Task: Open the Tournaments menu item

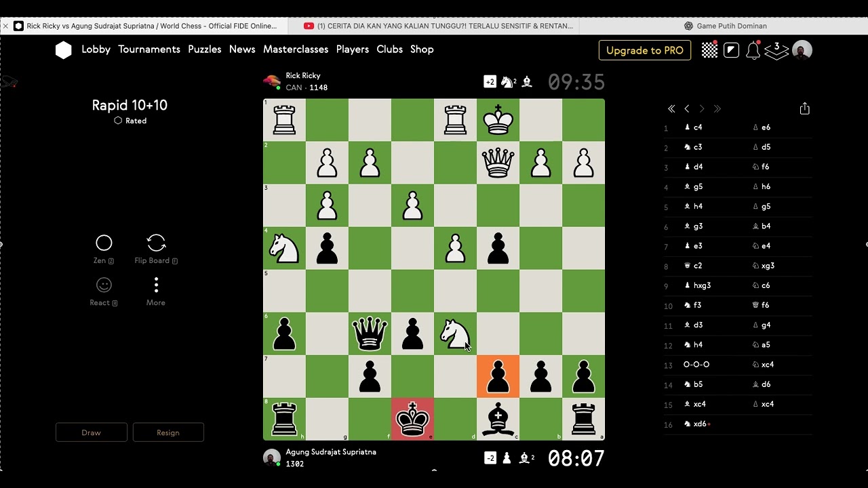Action: coord(149,49)
